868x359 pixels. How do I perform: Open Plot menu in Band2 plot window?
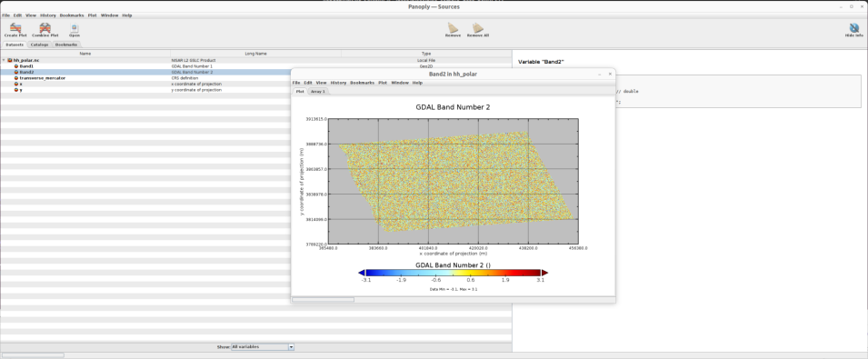(x=383, y=83)
